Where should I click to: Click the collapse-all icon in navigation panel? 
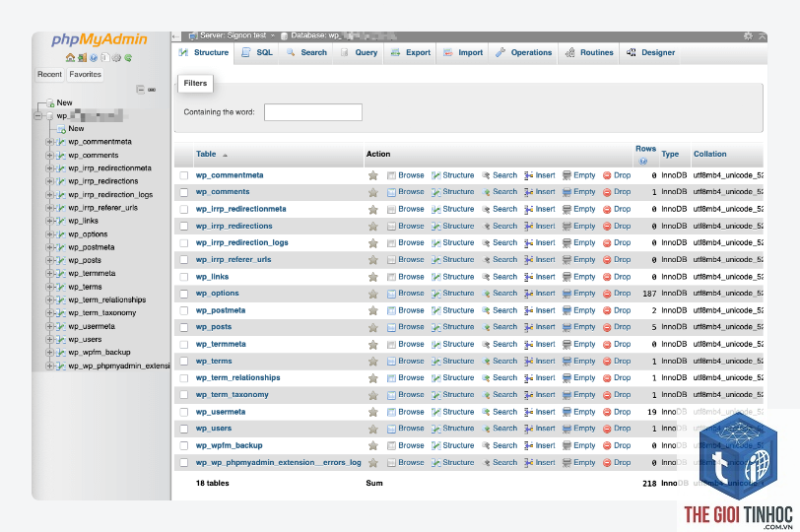tap(140, 90)
